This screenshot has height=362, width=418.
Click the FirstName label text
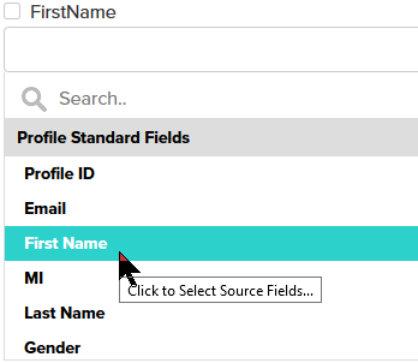[73, 12]
